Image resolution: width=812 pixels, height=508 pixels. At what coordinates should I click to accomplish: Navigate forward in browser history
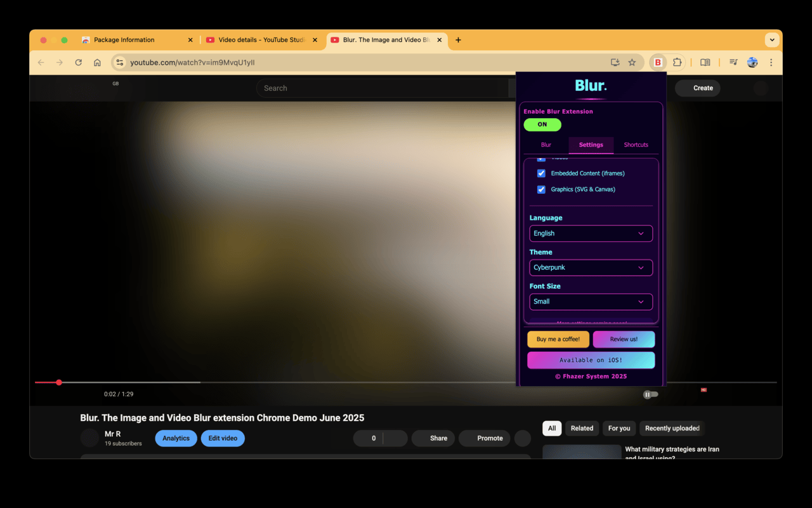(x=60, y=62)
